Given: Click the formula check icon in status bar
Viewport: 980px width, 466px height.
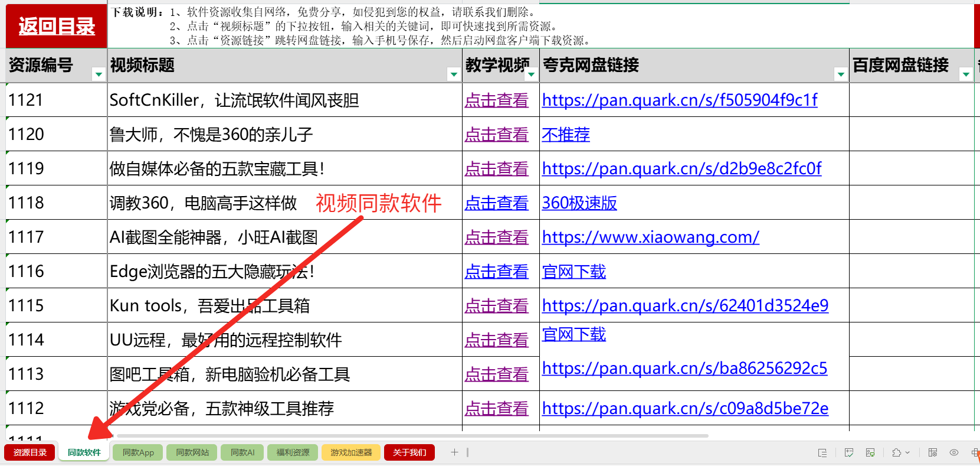Looking at the screenshot, I should coord(849,452).
